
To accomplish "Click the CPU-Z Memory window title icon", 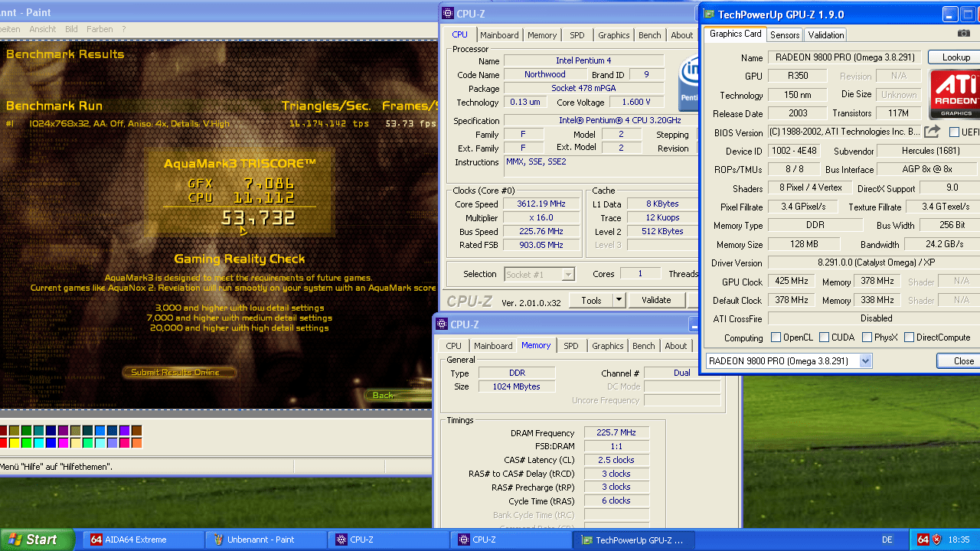I will [441, 324].
